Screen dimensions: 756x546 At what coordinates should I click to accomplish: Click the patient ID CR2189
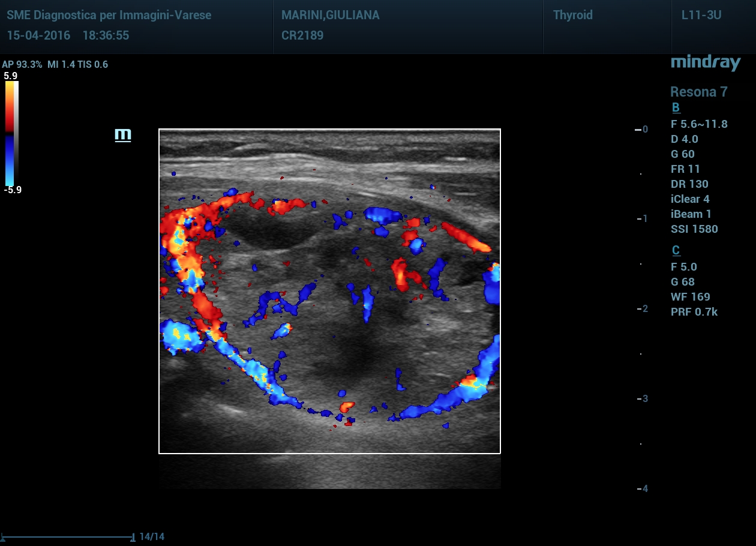click(302, 35)
